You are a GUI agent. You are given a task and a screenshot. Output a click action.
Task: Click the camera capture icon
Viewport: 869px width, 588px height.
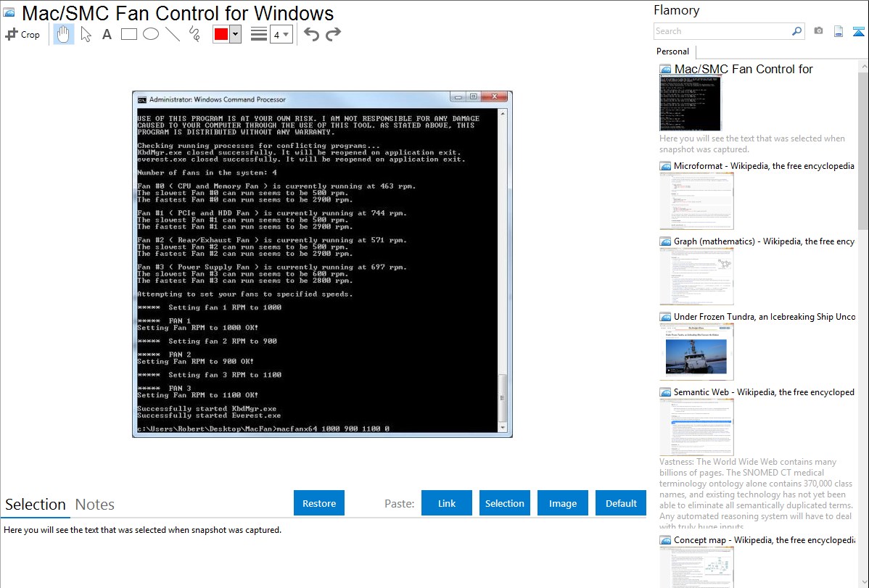tap(818, 31)
